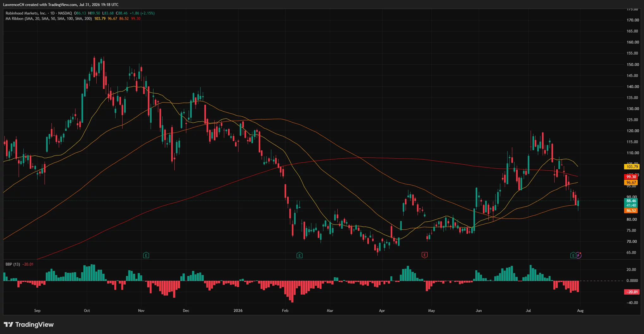
Task: Click the yellow 103.79 price axis label
Action: pyautogui.click(x=632, y=167)
